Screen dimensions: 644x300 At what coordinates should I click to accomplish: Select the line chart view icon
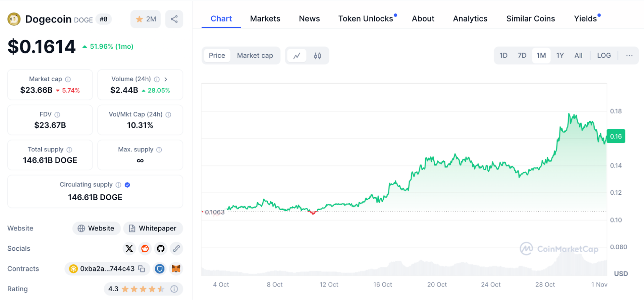tap(297, 56)
